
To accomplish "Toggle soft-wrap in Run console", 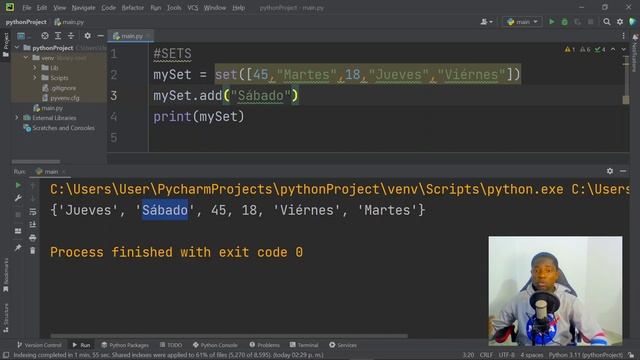I will click(x=33, y=211).
